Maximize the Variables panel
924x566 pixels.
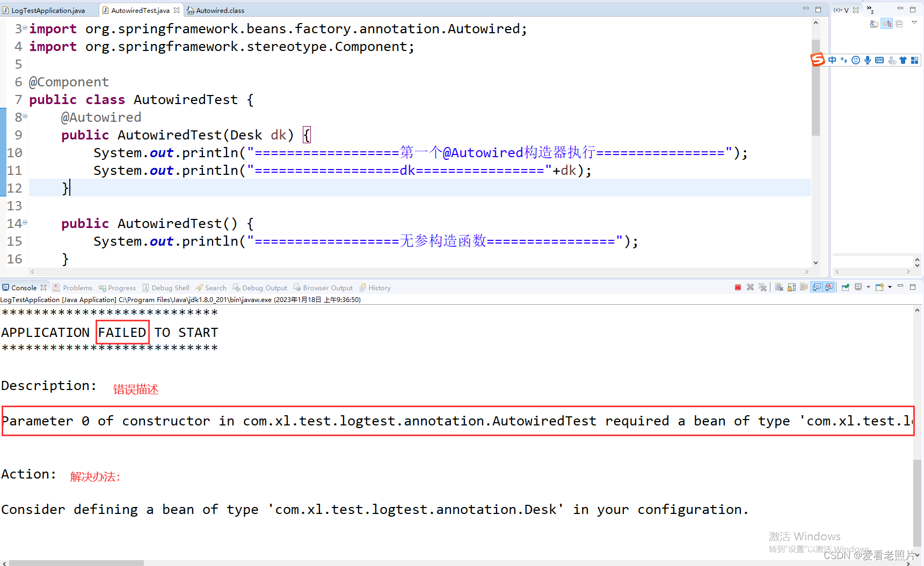[x=913, y=10]
